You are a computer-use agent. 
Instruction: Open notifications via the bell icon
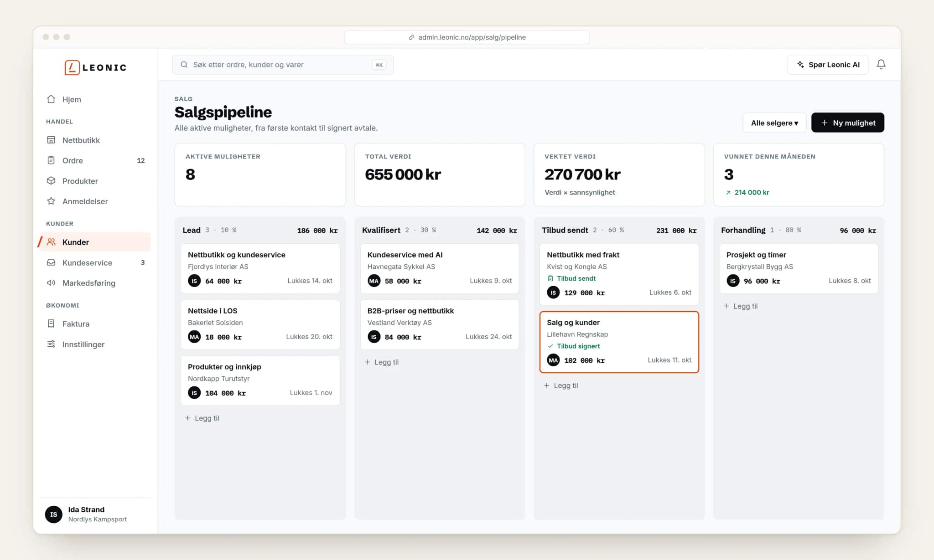881,65
